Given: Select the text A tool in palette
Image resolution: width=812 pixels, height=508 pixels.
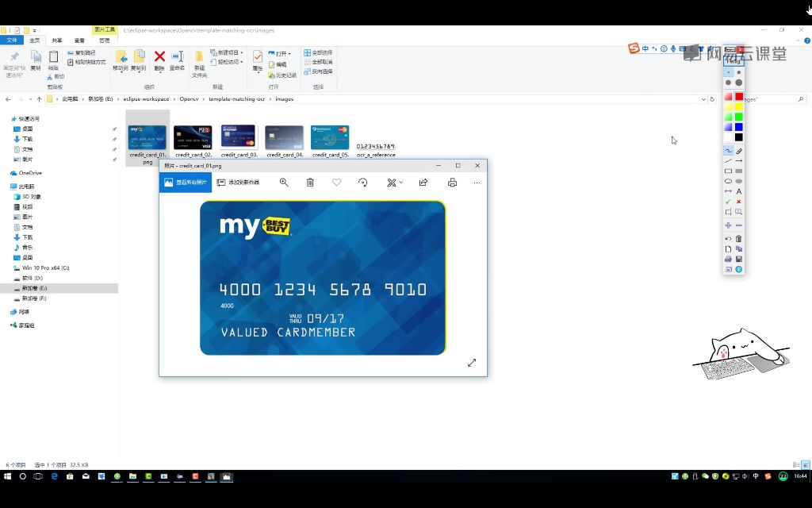Looking at the screenshot, I should (x=739, y=191).
